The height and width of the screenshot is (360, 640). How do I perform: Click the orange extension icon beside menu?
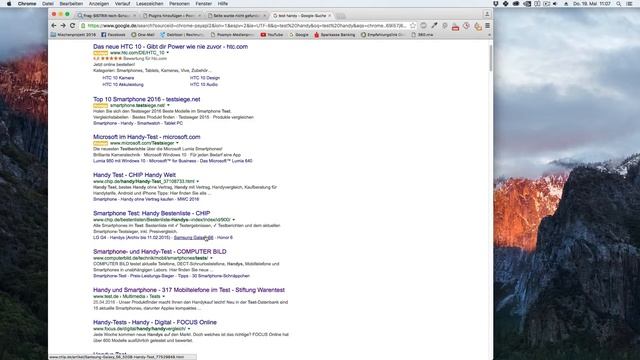(478, 27)
